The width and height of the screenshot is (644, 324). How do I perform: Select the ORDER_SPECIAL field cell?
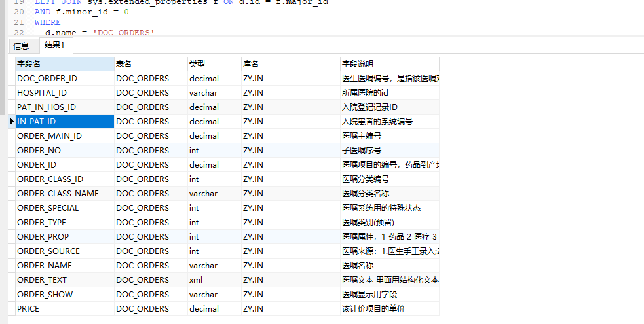coord(65,207)
